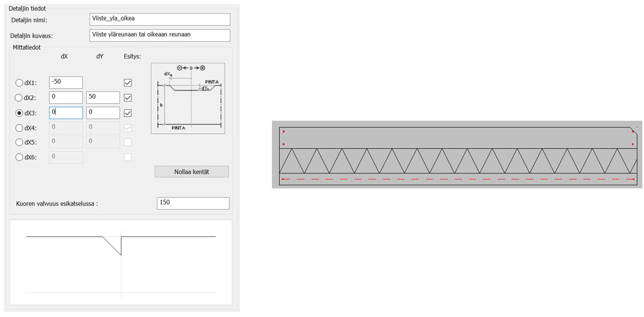Disable the Esitys checkbox for dX3
Viewport: 644px width, 317px height.
pyautogui.click(x=128, y=113)
